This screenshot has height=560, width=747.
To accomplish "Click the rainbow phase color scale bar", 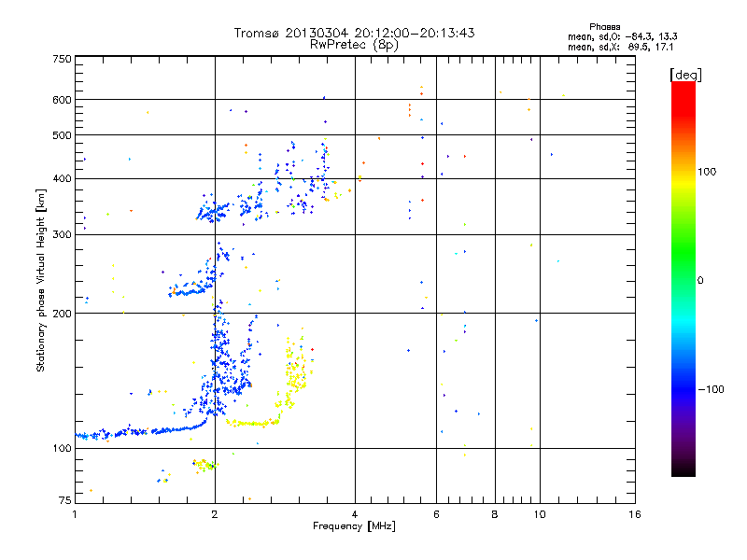I will 684,278.
